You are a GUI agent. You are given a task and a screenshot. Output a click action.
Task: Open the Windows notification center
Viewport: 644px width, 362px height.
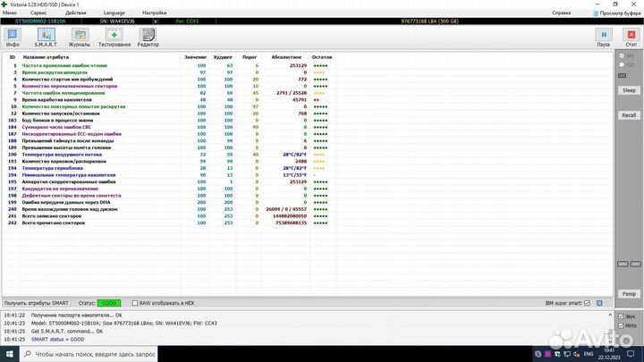click(631, 354)
